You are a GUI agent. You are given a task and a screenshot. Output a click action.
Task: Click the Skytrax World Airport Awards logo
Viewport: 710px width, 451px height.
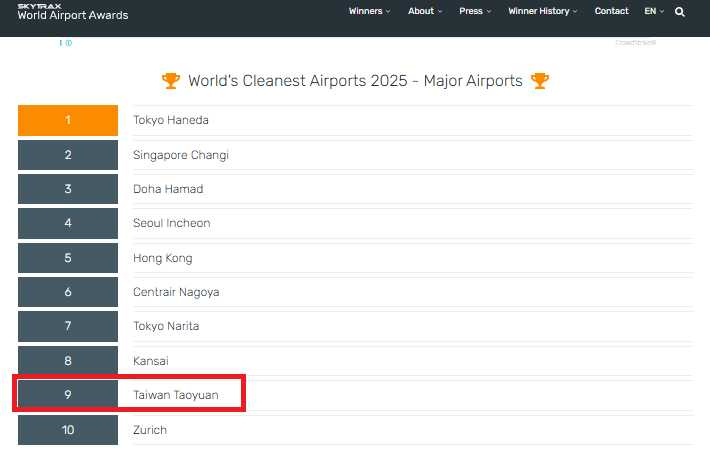[x=73, y=12]
